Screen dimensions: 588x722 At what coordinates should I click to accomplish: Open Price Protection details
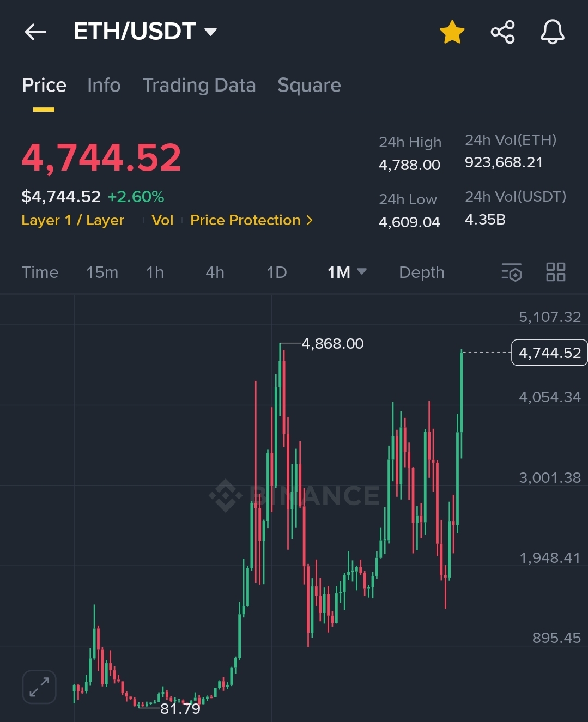(x=251, y=220)
